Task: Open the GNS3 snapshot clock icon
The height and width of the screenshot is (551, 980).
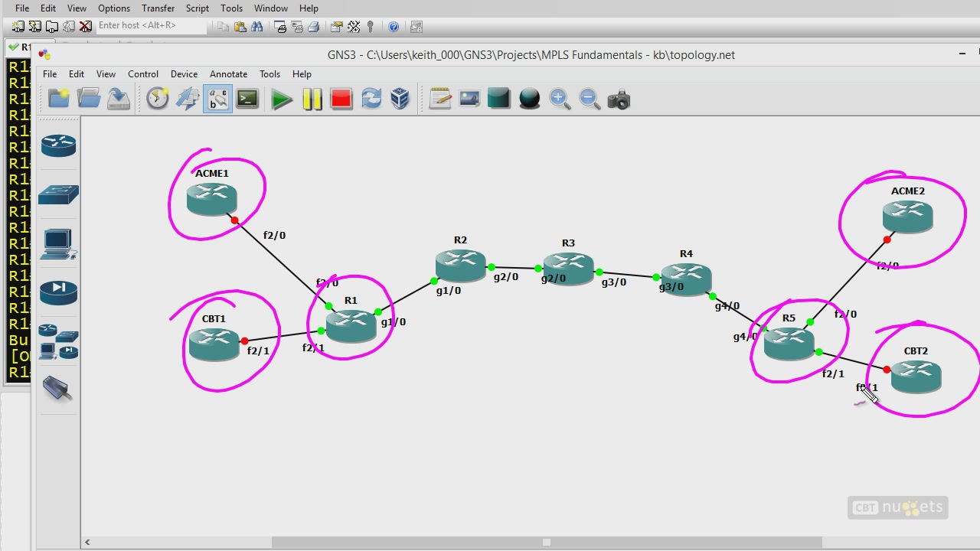Action: pos(158,99)
